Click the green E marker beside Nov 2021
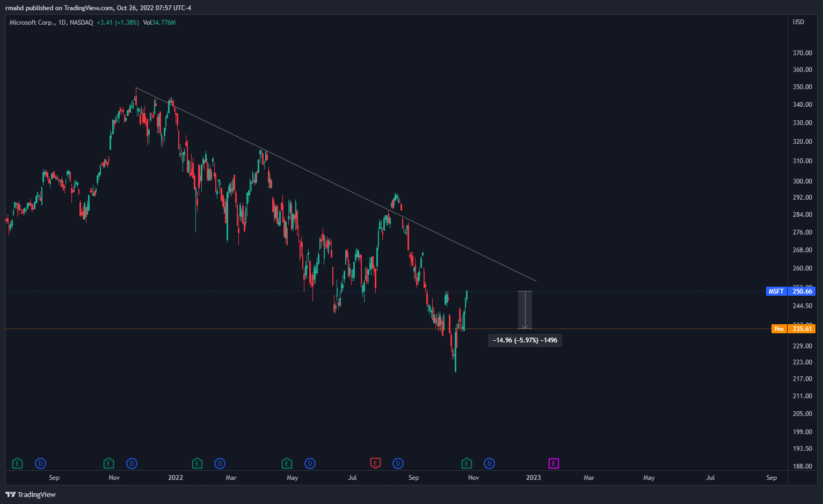 (x=108, y=463)
